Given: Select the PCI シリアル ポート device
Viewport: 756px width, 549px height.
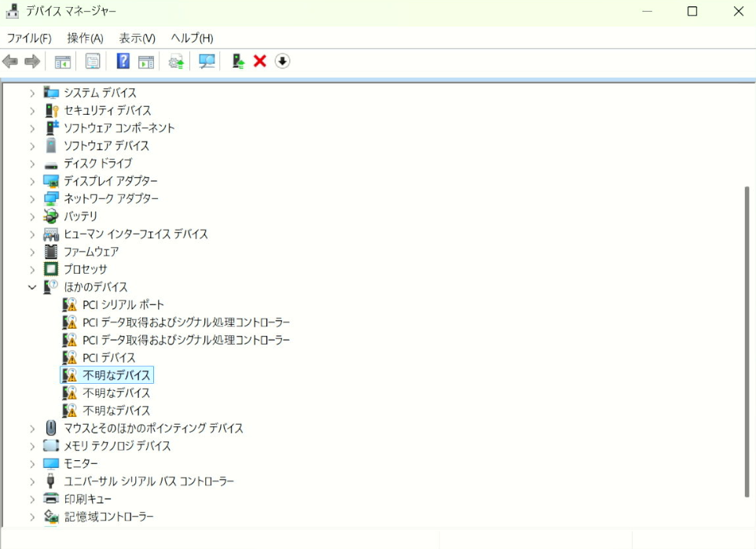Looking at the screenshot, I should click(x=123, y=305).
